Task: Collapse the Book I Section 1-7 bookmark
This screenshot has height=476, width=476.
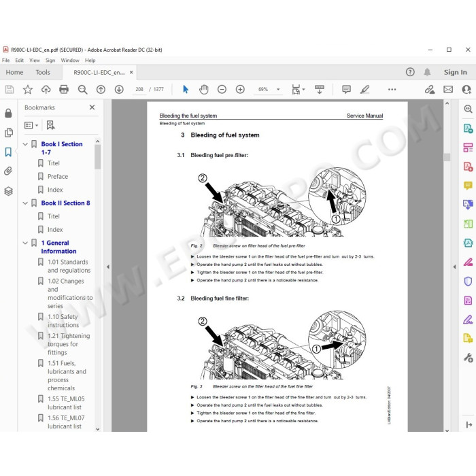Action: pyautogui.click(x=25, y=144)
